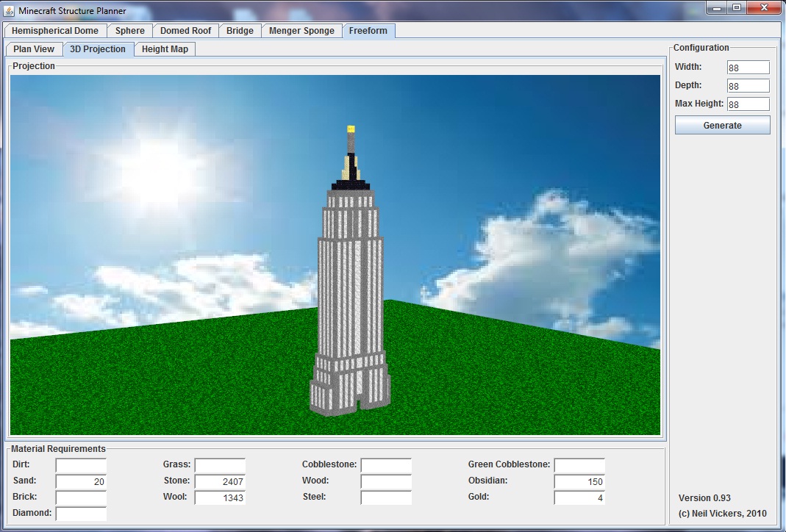Focus the Max Height input field
The height and width of the screenshot is (532, 786).
point(748,104)
